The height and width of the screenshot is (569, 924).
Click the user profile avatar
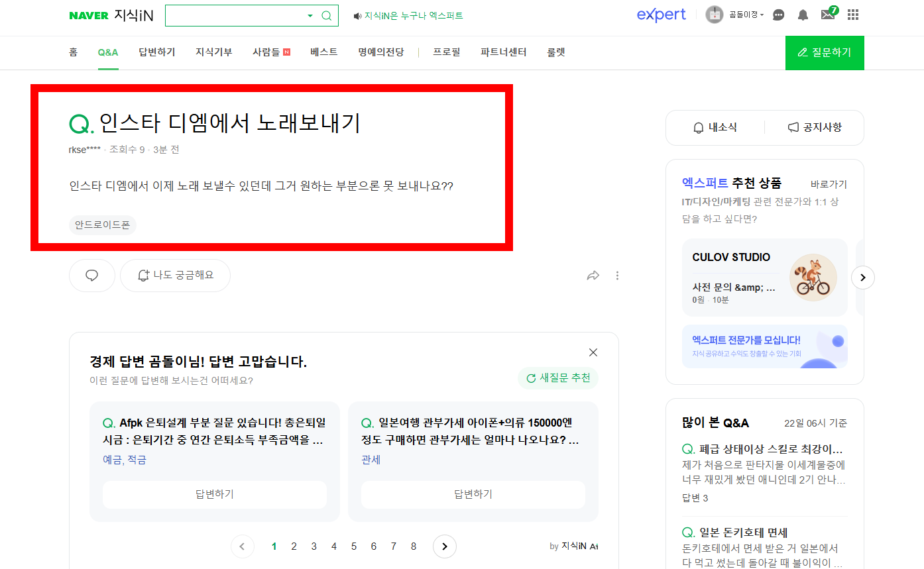714,15
